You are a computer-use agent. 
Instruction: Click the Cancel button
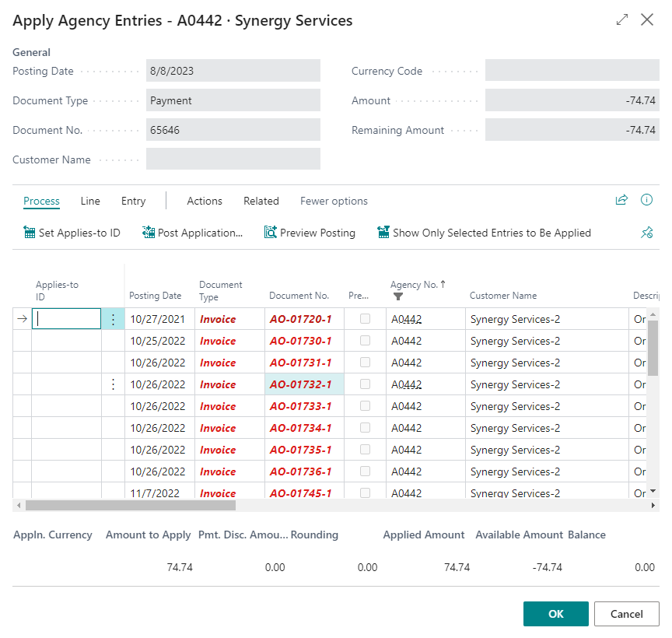pyautogui.click(x=626, y=614)
